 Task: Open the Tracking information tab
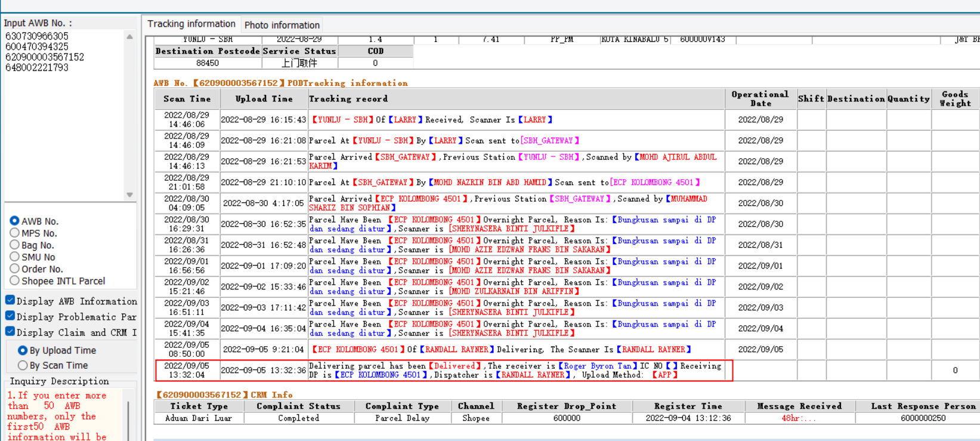191,24
